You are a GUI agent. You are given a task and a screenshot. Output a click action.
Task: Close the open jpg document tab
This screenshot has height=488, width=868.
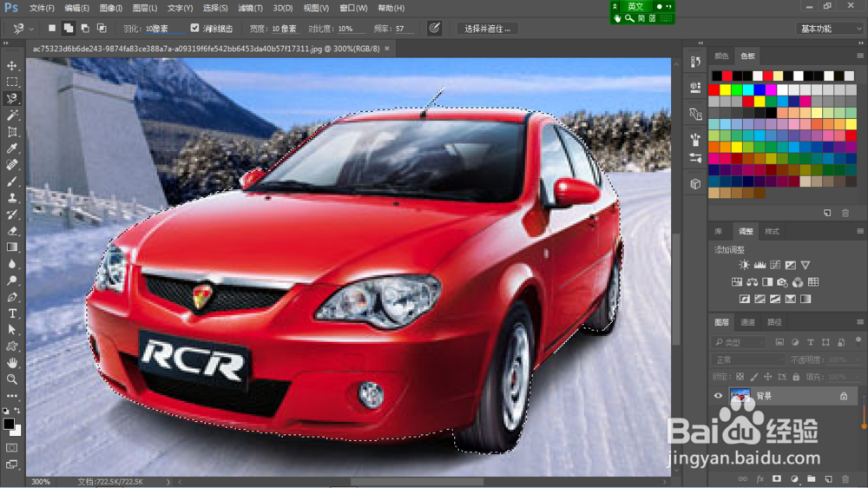pyautogui.click(x=387, y=49)
